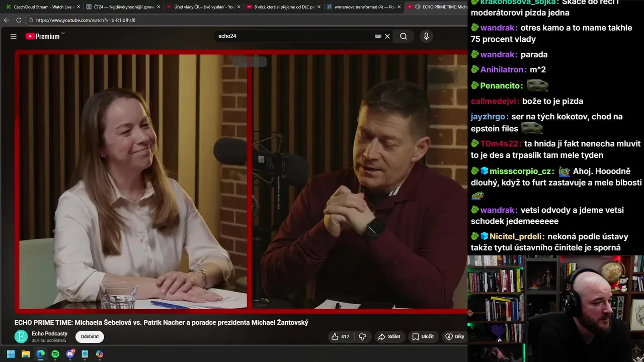
Task: Mute tab using speaker icon on ECHO tab
Action: click(418, 7)
